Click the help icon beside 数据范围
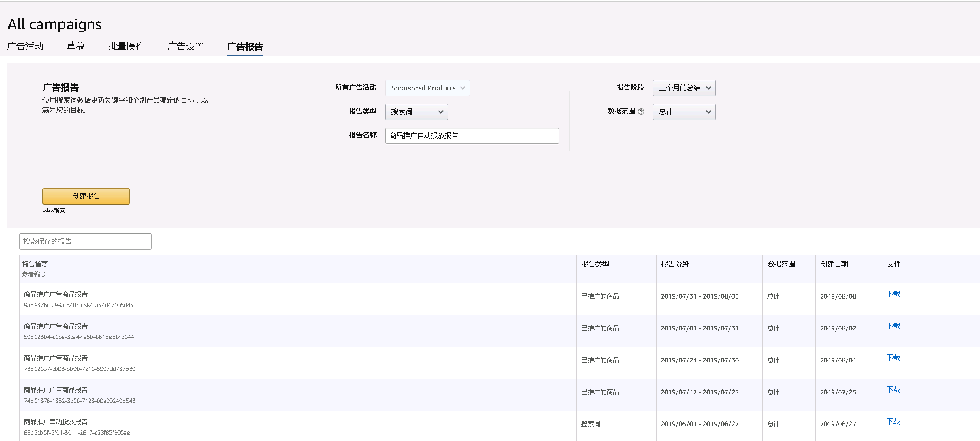The image size is (980, 441). [641, 112]
